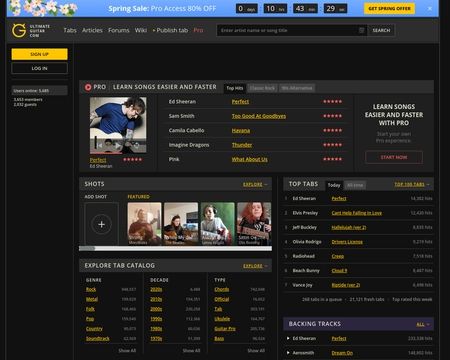Open Perfect link in Pro hits list
The width and height of the screenshot is (450, 360).
pyautogui.click(x=240, y=102)
